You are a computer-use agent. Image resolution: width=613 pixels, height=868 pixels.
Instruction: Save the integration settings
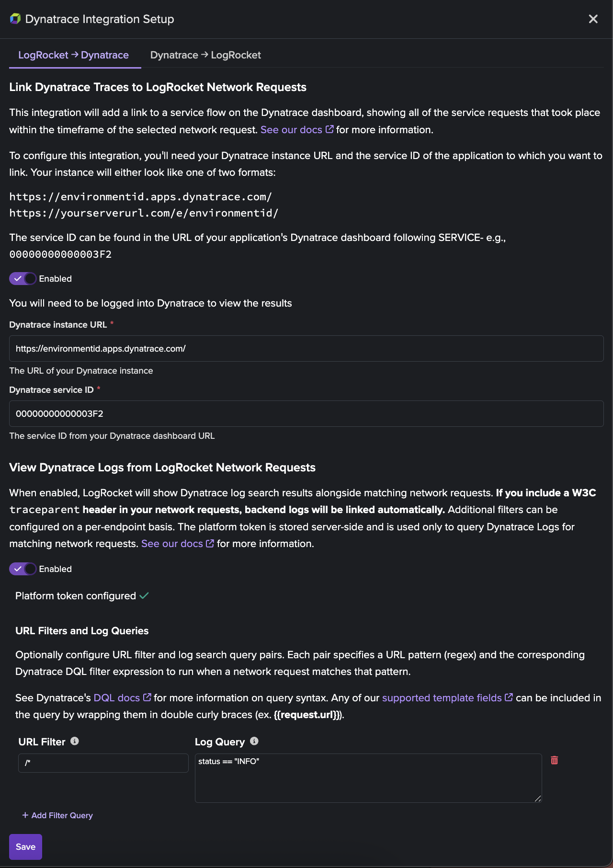pos(25,846)
